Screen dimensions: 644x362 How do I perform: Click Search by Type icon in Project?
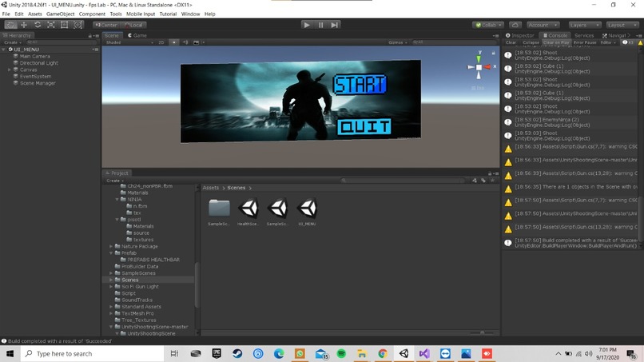(475, 181)
